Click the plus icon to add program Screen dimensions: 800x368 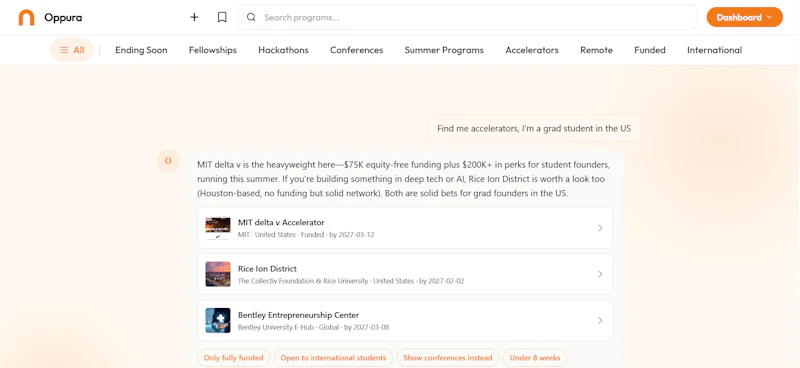(194, 17)
